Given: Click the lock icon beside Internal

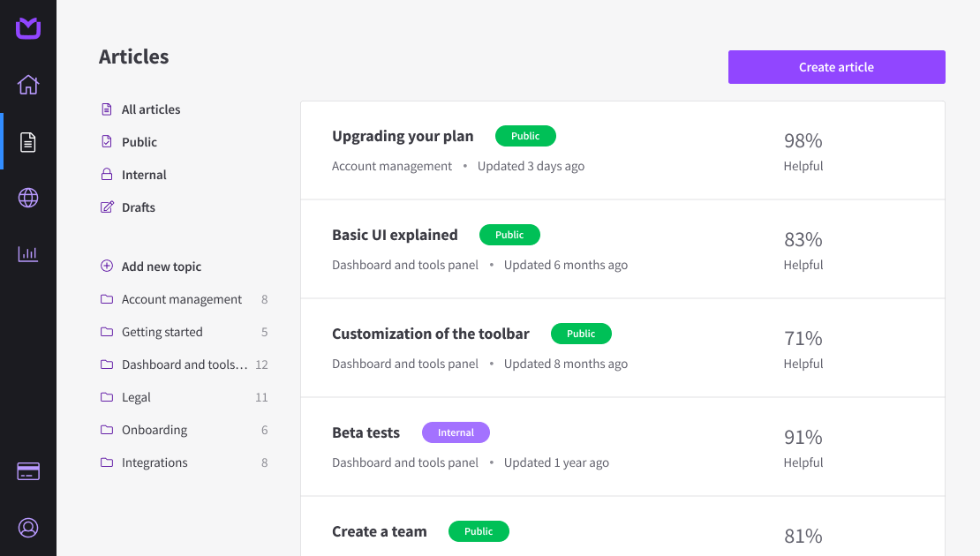Looking at the screenshot, I should coord(106,174).
